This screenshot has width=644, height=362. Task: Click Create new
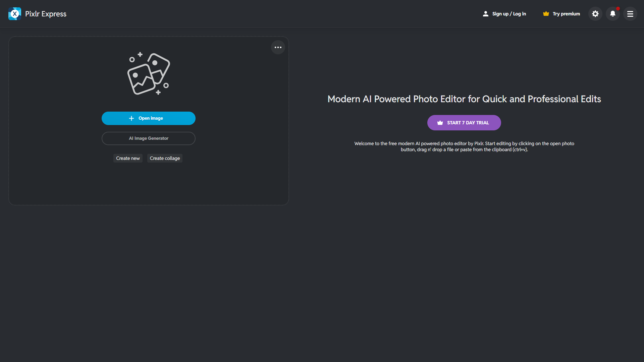tap(128, 158)
